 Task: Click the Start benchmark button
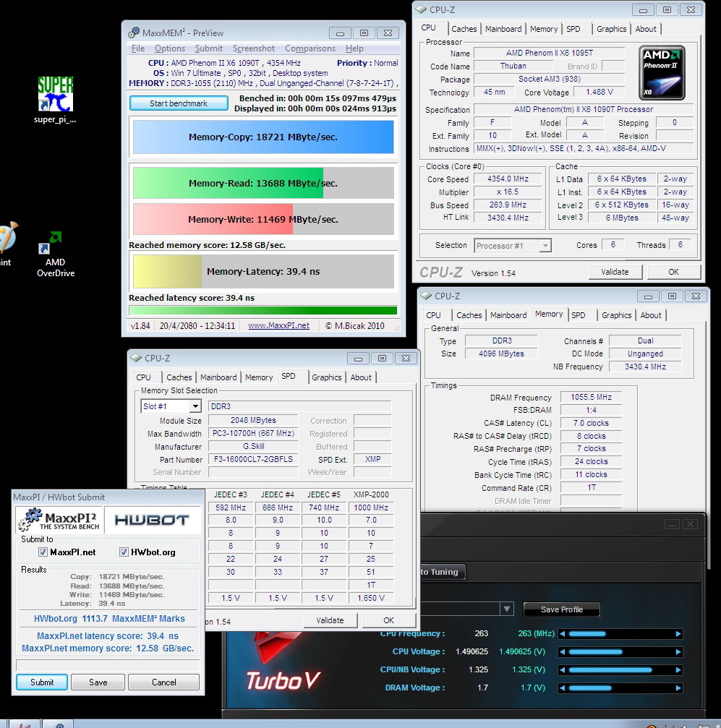(179, 103)
